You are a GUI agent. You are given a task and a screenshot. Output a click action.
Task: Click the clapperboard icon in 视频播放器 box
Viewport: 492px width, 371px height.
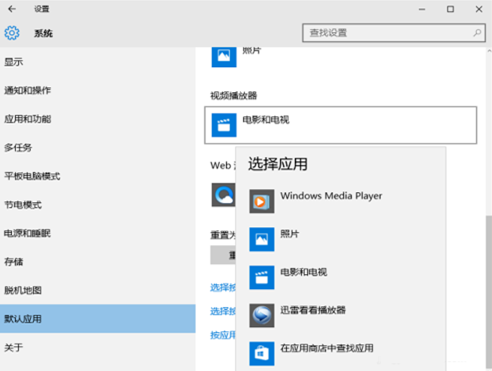(x=224, y=125)
